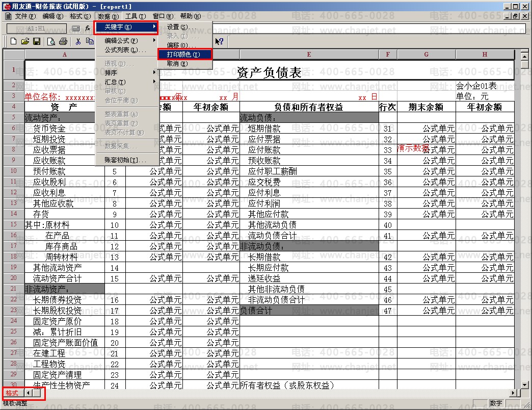The height and width of the screenshot is (410, 532).
Task: Expand the 汇总(T) submenu
Action: coord(127,82)
